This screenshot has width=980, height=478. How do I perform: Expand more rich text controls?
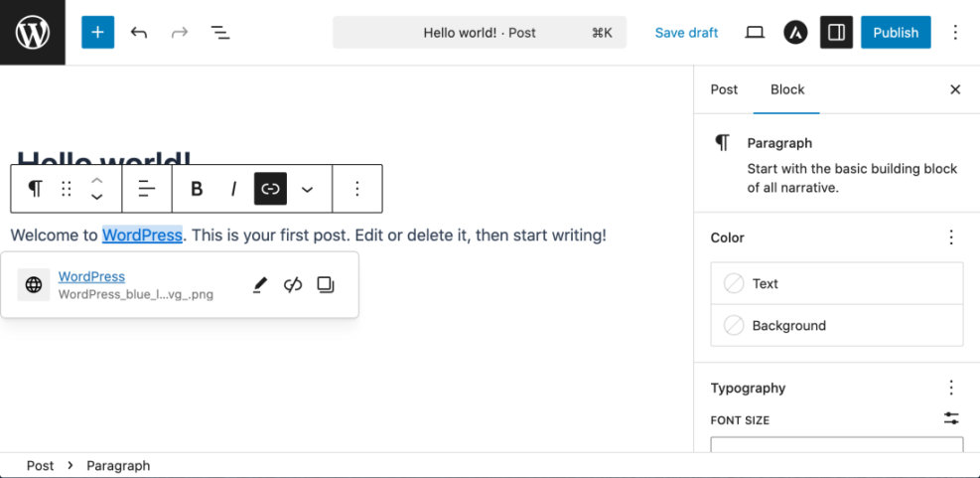click(x=307, y=189)
